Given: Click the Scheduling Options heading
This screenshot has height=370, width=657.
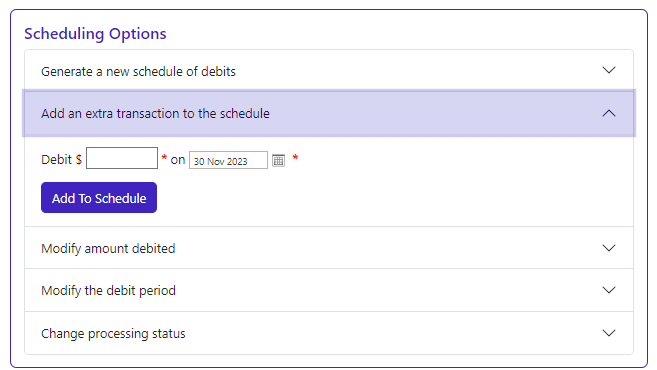Looking at the screenshot, I should [x=95, y=34].
